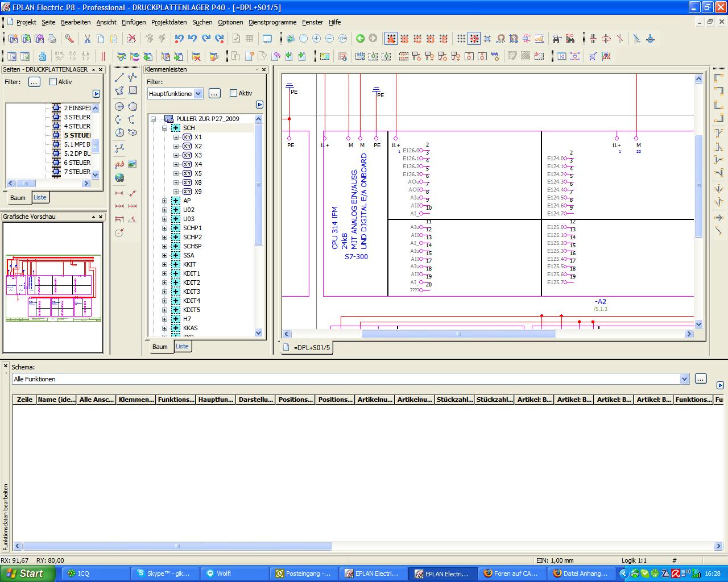Select the Rectangle drawing tool
728x582 pixels.
[133, 90]
